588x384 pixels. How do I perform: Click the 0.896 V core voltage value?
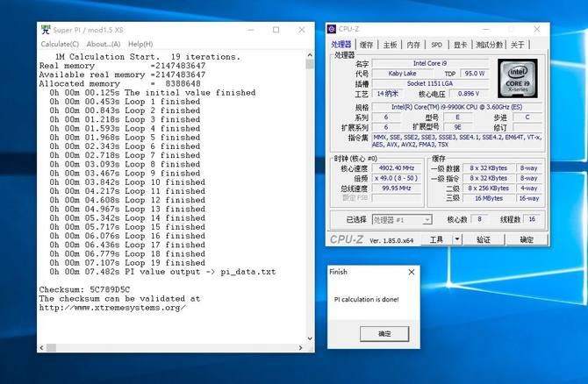pyautogui.click(x=469, y=94)
